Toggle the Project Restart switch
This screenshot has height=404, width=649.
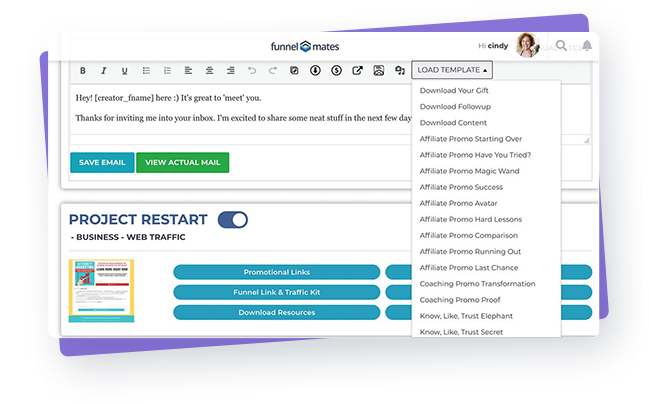(x=232, y=219)
